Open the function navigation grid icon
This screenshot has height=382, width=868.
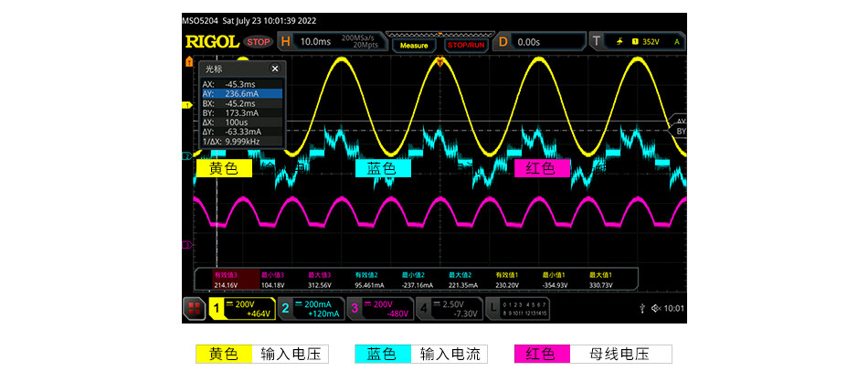click(195, 309)
